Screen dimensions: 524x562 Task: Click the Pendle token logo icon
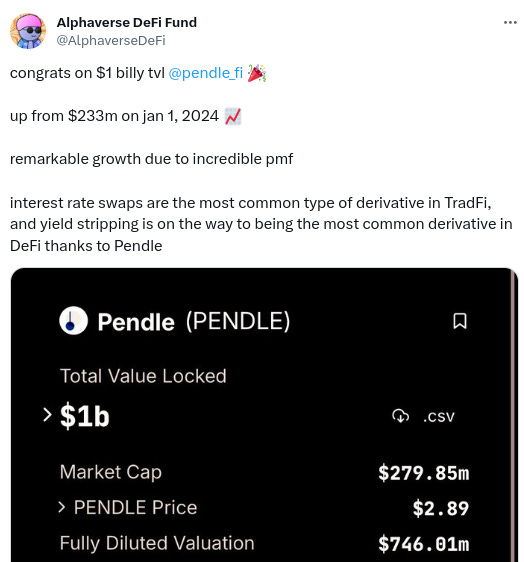73,320
